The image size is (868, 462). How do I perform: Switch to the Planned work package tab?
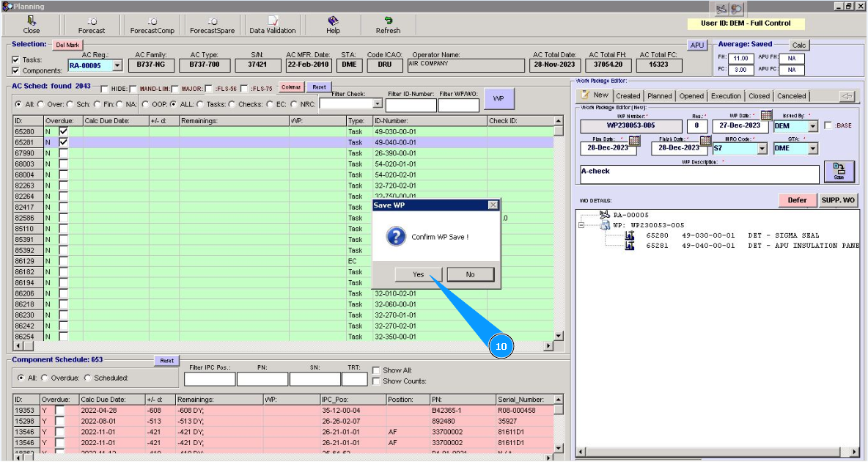click(659, 96)
